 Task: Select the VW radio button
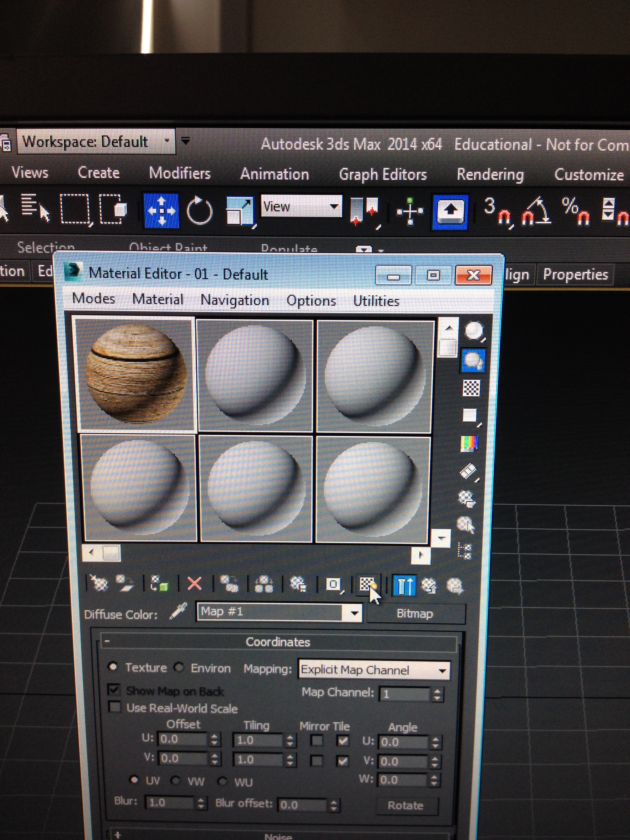[176, 781]
